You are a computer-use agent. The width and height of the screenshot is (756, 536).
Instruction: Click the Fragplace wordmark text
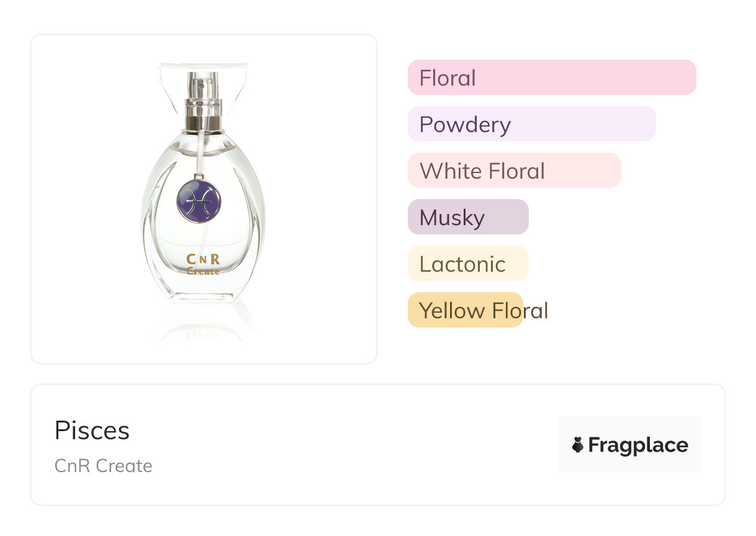(638, 445)
